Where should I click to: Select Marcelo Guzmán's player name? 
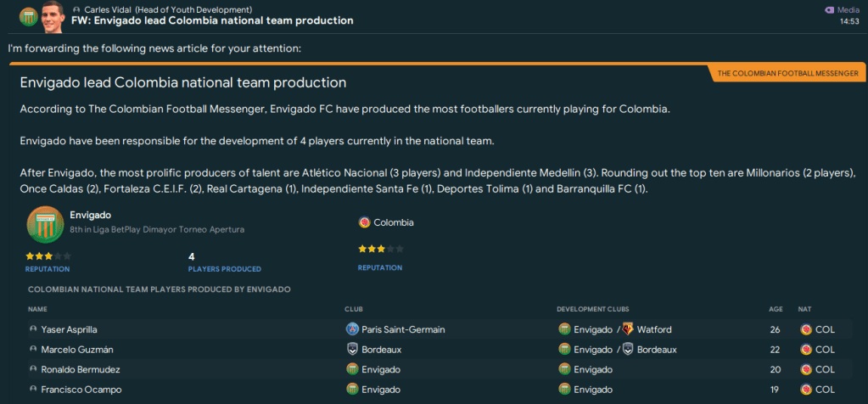coord(77,350)
